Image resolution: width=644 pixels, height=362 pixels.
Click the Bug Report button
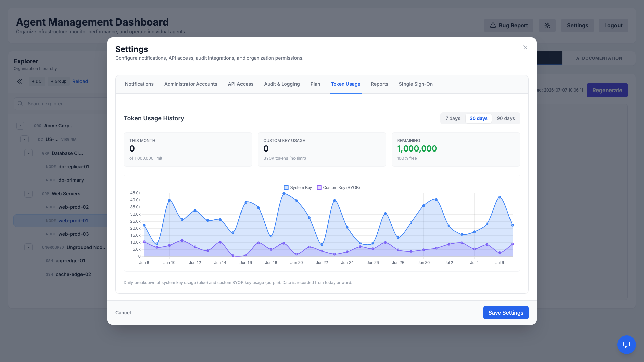point(509,25)
